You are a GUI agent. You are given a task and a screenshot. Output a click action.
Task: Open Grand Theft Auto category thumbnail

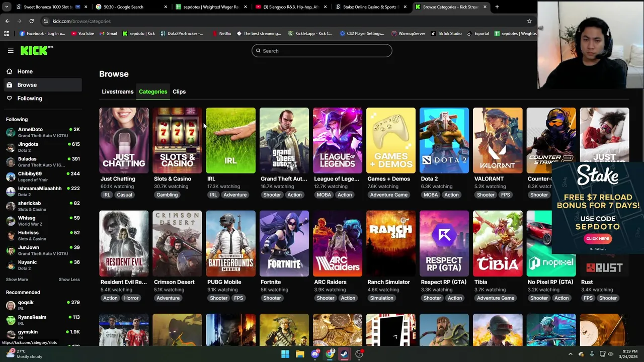point(284,140)
